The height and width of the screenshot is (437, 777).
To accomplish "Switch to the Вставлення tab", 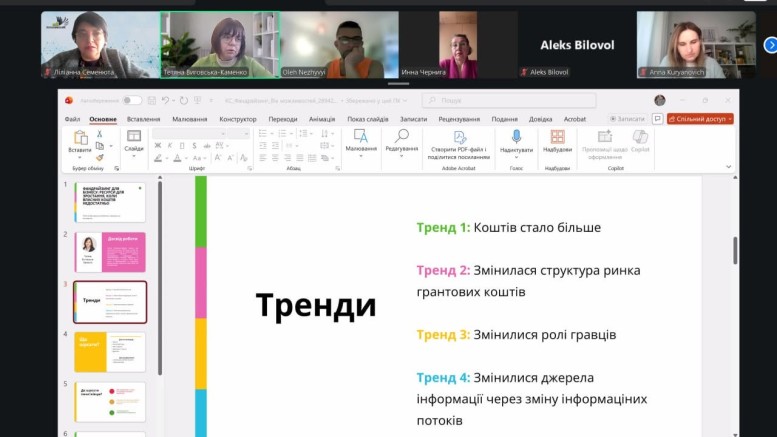I will tap(143, 119).
